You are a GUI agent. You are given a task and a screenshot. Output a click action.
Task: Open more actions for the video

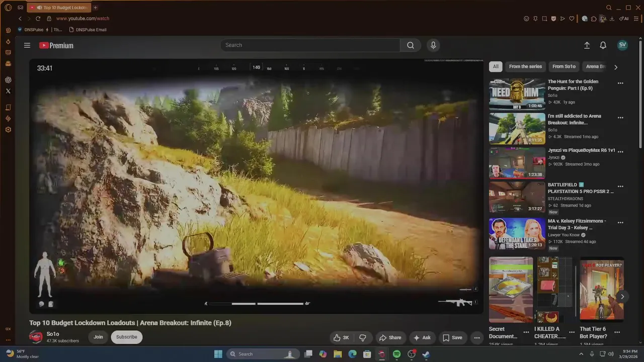click(476, 337)
